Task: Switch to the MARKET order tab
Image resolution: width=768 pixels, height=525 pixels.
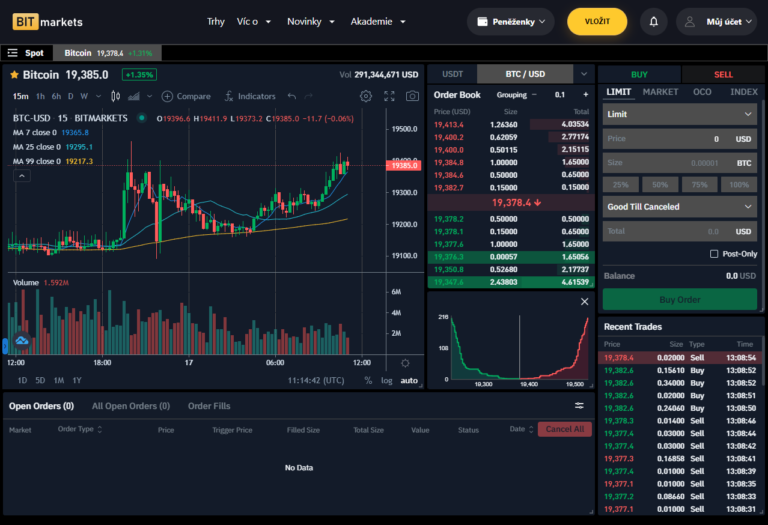Action: (x=660, y=92)
